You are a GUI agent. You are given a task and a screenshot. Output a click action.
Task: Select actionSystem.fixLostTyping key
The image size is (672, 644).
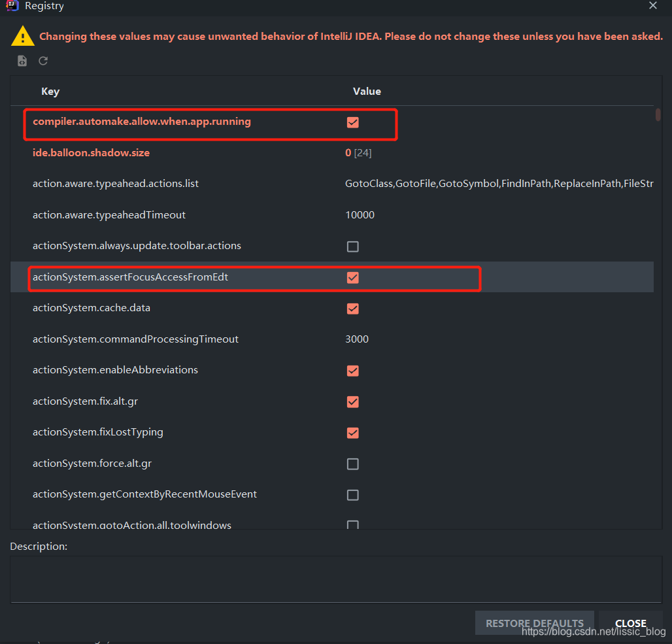pos(98,432)
